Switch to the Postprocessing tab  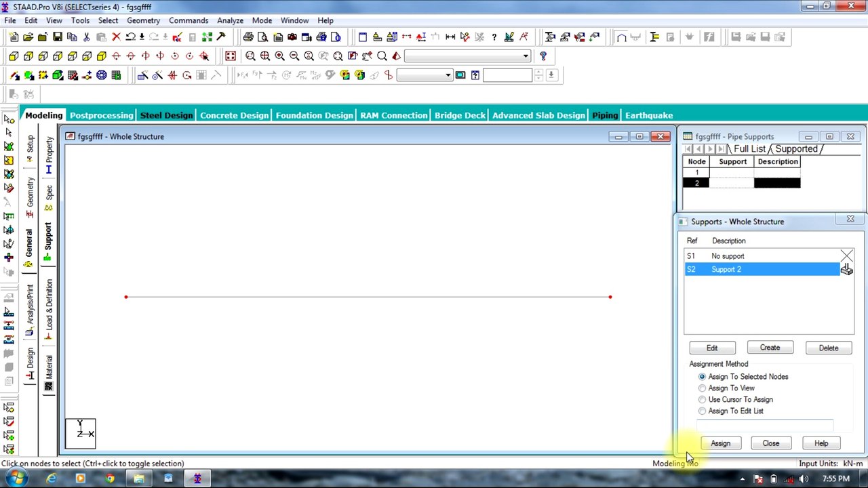pos(101,115)
